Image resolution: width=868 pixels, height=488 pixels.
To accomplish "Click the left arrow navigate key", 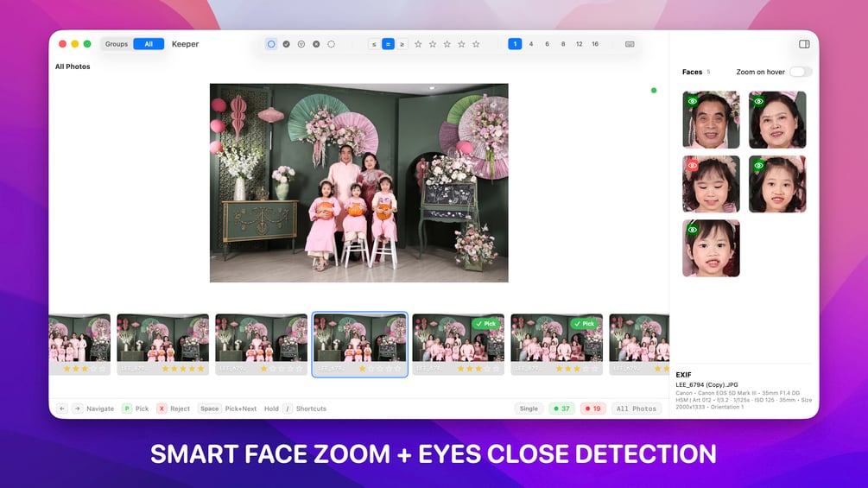I will [62, 409].
